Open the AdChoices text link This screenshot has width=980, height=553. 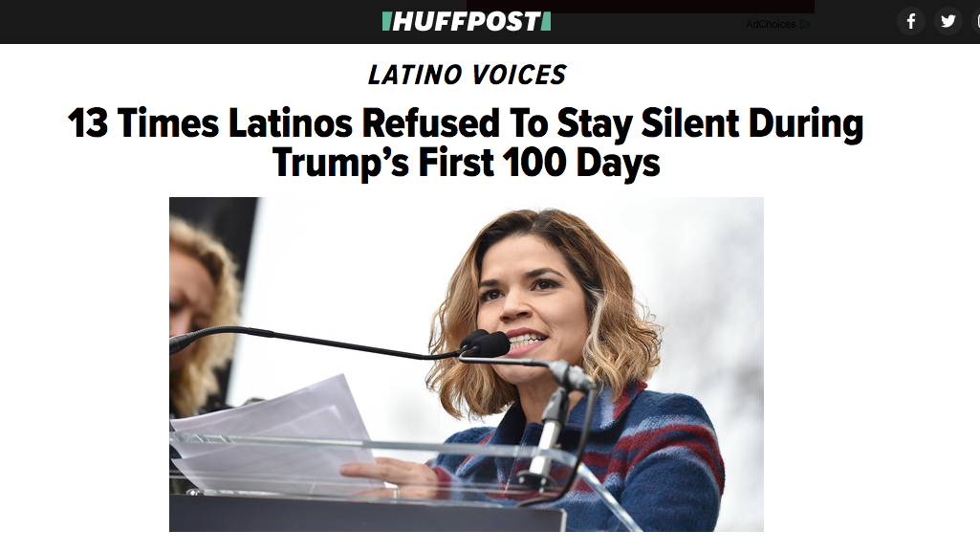coord(771,25)
